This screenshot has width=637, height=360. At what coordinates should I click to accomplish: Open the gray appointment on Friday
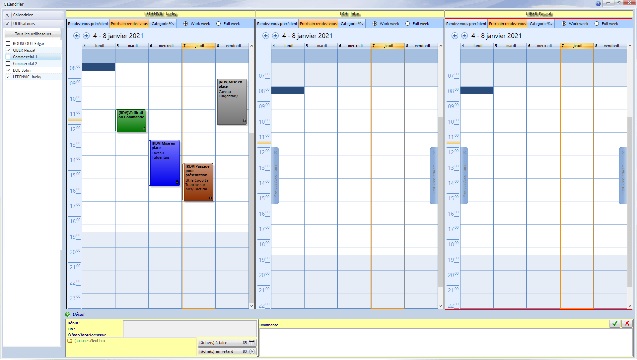coord(232,102)
